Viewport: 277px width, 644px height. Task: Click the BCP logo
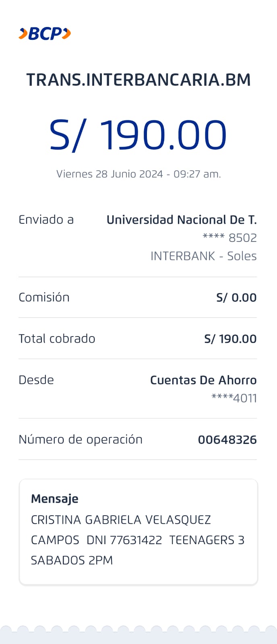(x=45, y=34)
